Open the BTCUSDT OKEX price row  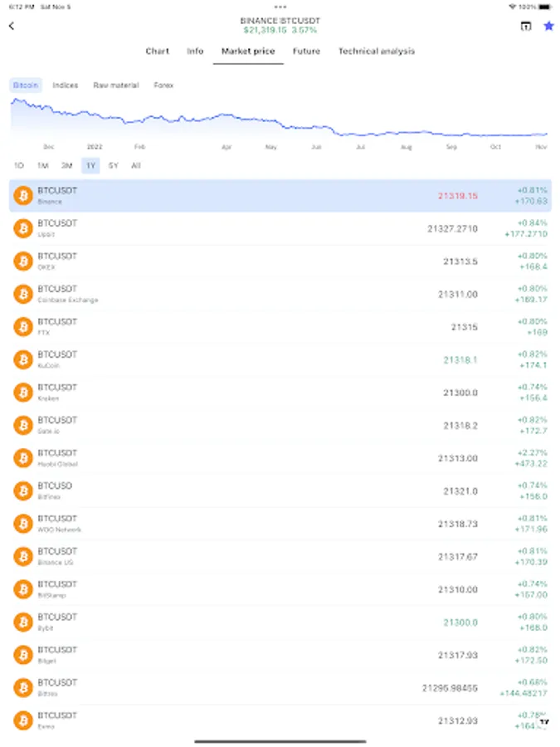click(280, 261)
